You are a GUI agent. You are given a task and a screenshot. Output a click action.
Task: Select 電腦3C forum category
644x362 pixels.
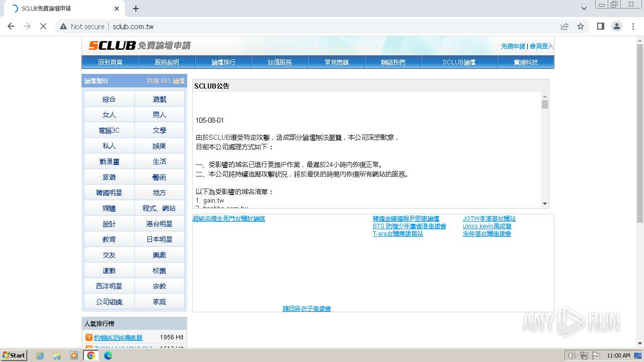[x=109, y=130]
